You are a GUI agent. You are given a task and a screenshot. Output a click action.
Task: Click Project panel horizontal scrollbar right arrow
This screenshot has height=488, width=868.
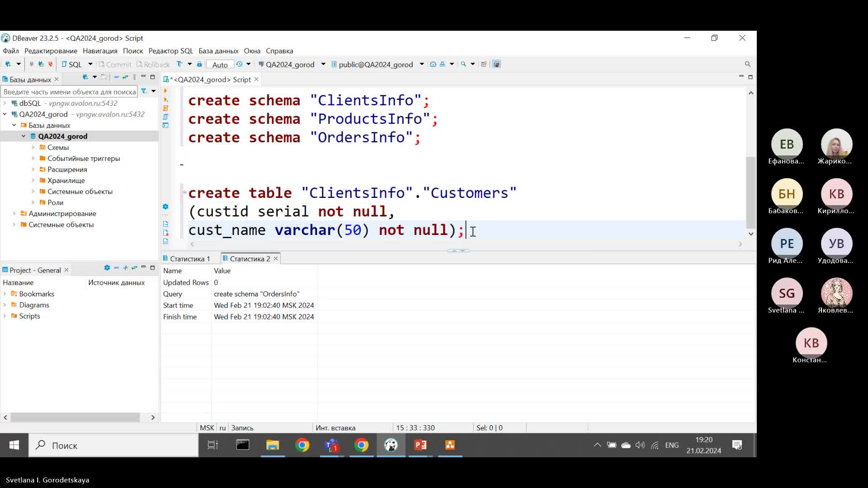click(153, 418)
